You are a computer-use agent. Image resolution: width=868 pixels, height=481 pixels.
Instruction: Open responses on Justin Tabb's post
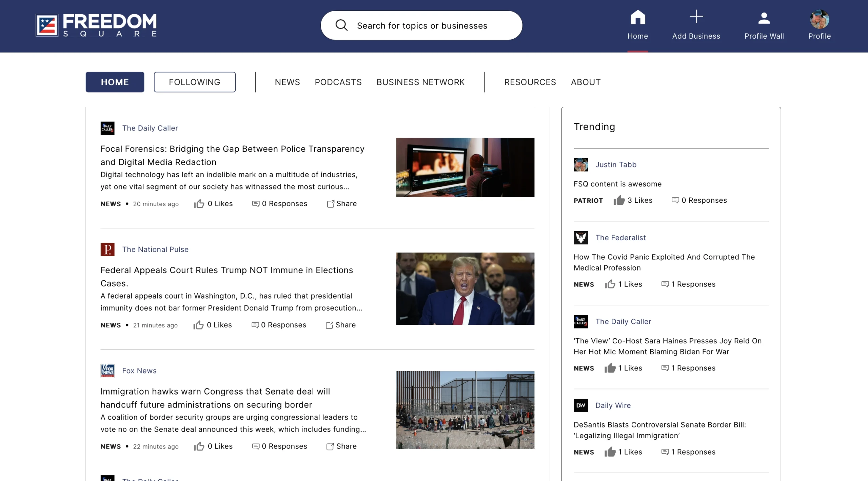pyautogui.click(x=699, y=200)
